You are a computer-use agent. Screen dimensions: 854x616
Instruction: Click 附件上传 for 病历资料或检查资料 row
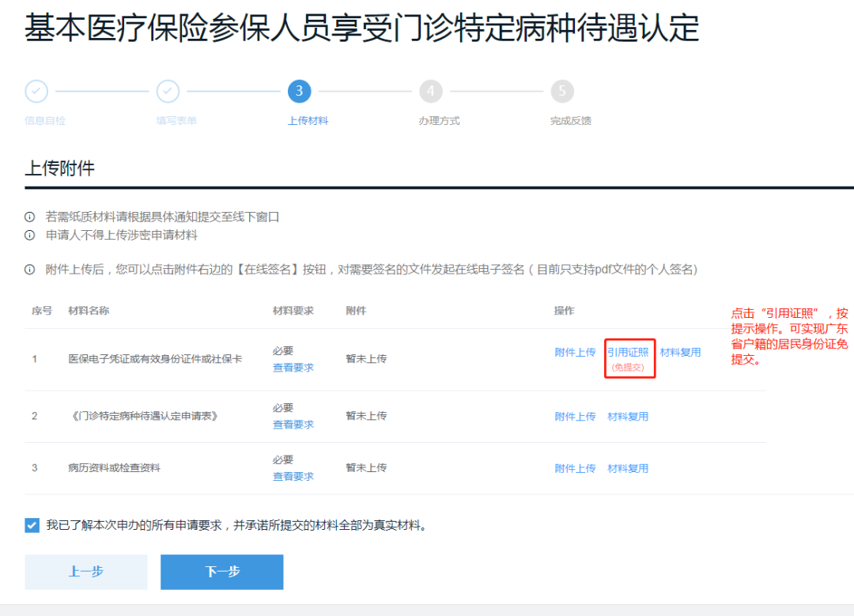575,467
